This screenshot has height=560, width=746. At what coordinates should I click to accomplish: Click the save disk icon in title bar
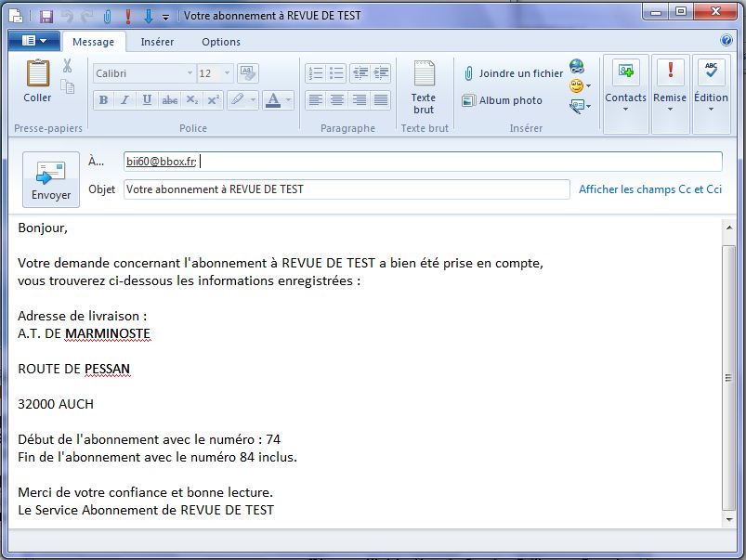(46, 16)
